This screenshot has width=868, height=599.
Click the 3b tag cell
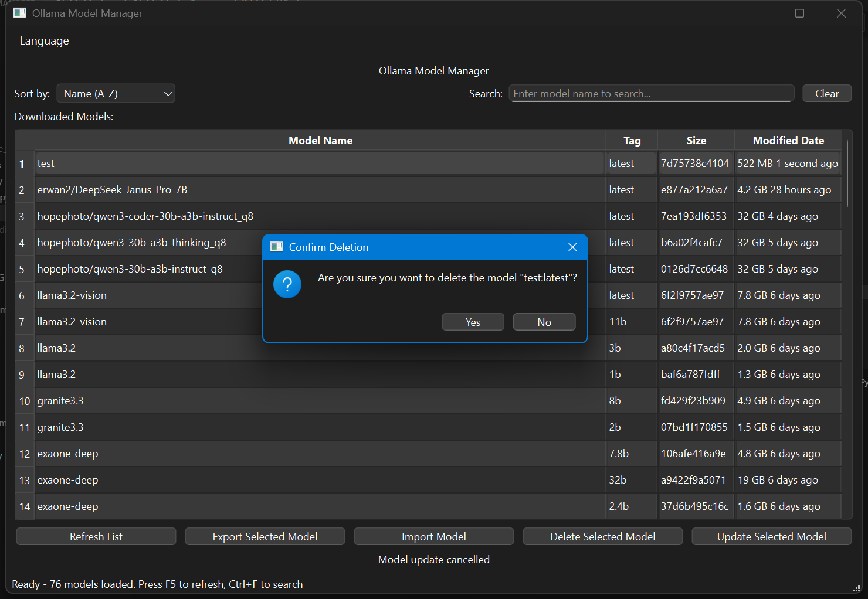tap(632, 348)
